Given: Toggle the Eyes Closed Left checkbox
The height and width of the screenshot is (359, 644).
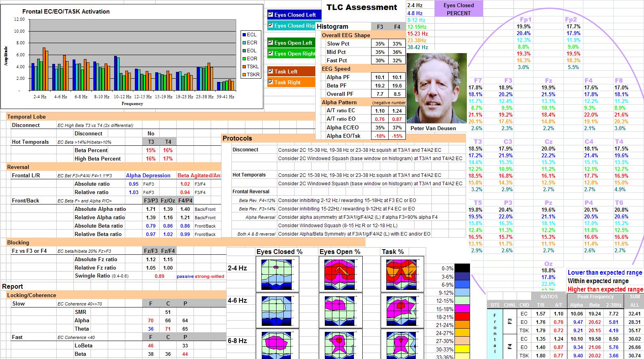Looking at the screenshot, I should [271, 15].
